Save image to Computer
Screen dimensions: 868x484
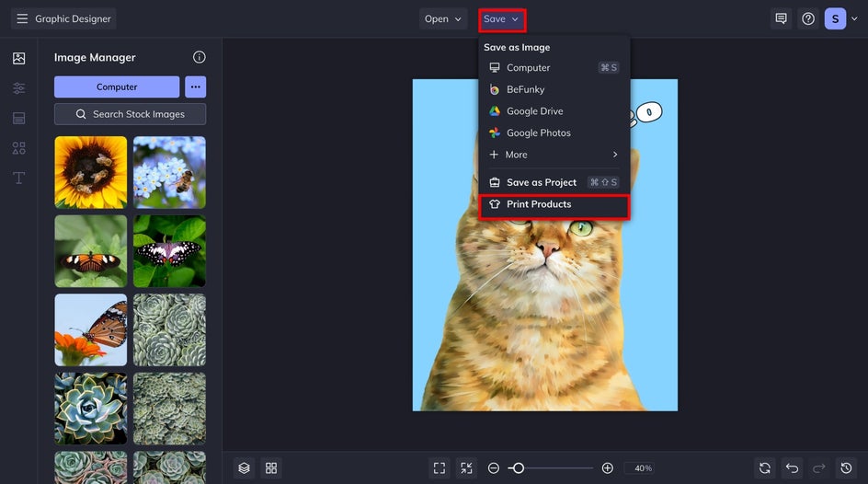(554, 67)
